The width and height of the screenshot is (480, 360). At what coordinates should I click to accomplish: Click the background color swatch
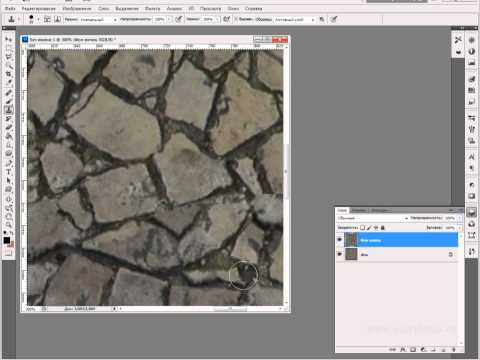(11, 244)
